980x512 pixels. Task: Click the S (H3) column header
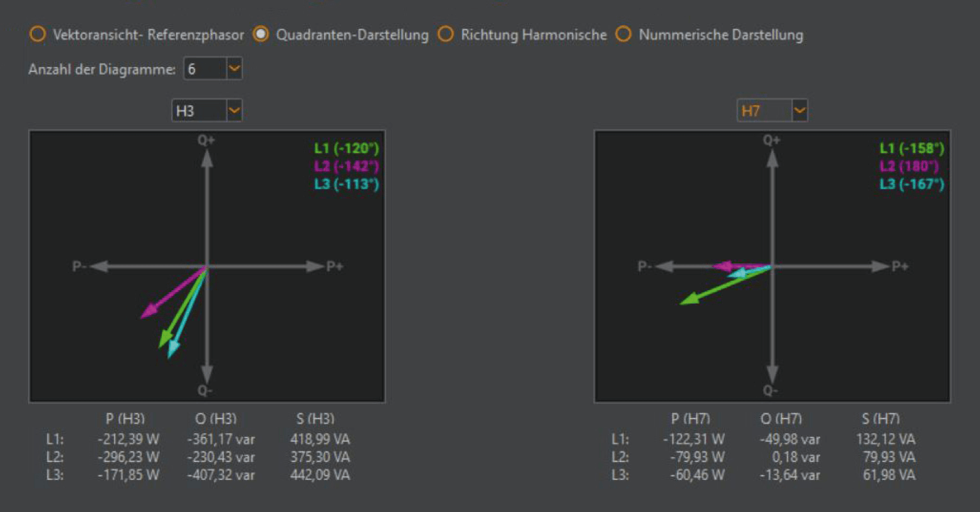pyautogui.click(x=315, y=419)
